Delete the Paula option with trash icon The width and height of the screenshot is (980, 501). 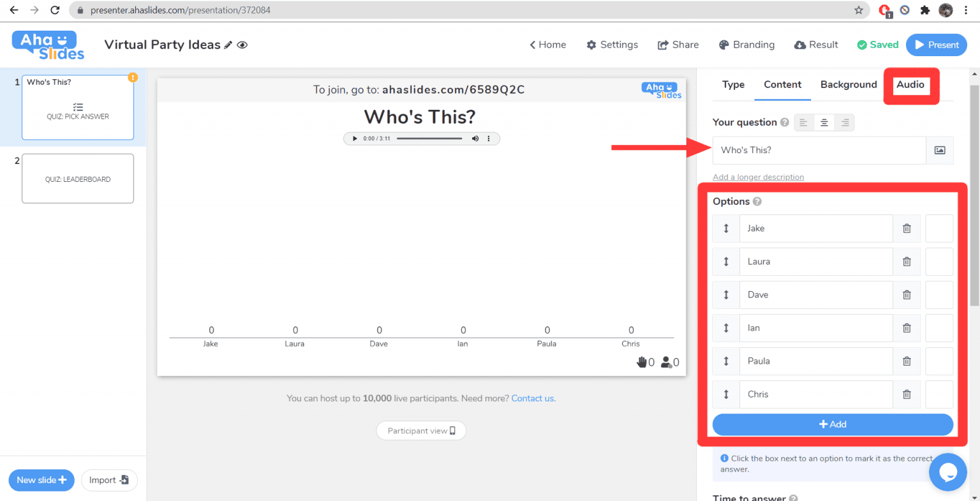pos(907,361)
